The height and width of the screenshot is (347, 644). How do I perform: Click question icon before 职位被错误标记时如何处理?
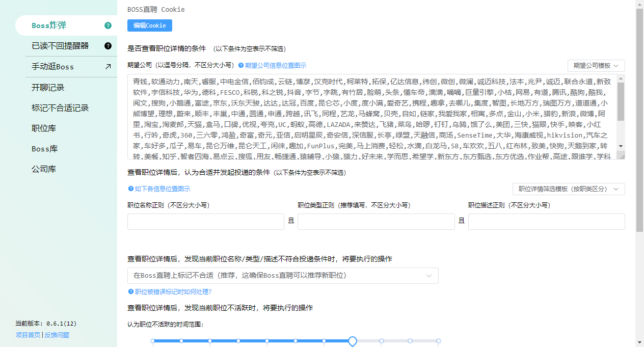[130, 292]
